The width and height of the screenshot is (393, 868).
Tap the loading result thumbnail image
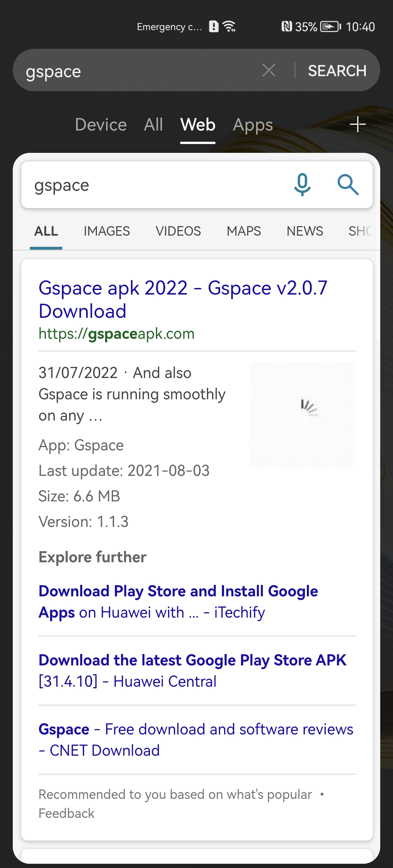(302, 415)
